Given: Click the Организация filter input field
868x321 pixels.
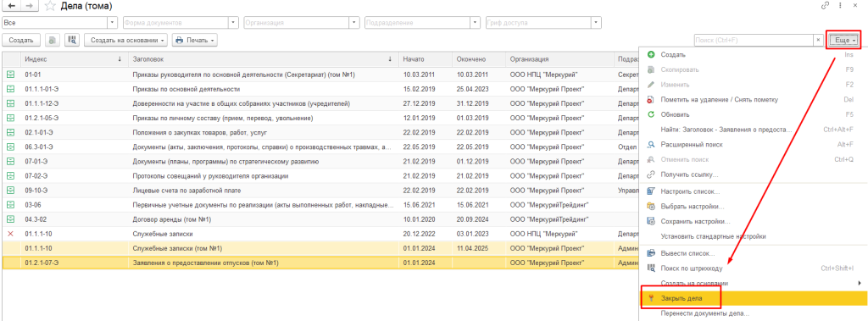Looking at the screenshot, I should click(x=297, y=23).
